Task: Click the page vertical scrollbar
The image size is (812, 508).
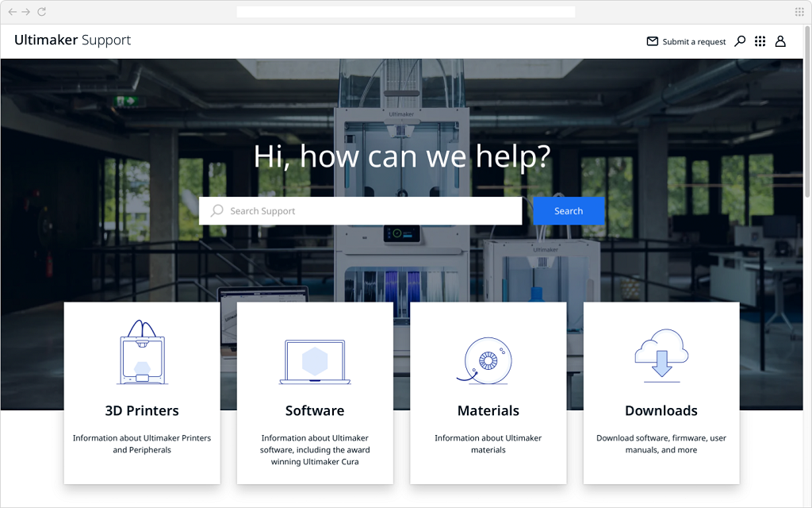Action: coord(807,119)
